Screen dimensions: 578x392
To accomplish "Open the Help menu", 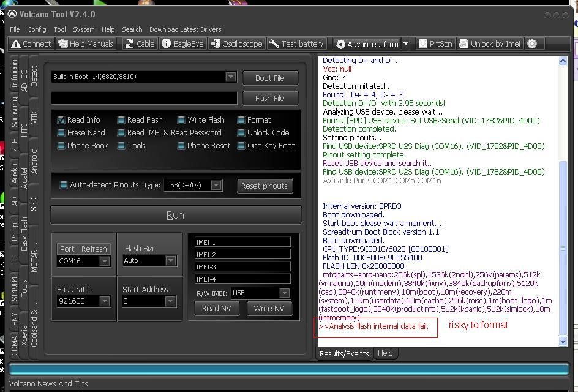I will [x=108, y=29].
